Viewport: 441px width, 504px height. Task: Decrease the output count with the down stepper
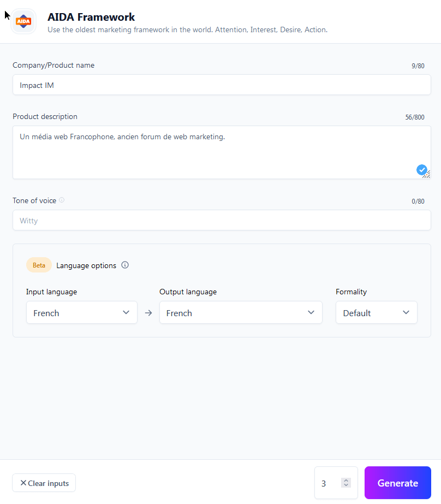(x=345, y=486)
